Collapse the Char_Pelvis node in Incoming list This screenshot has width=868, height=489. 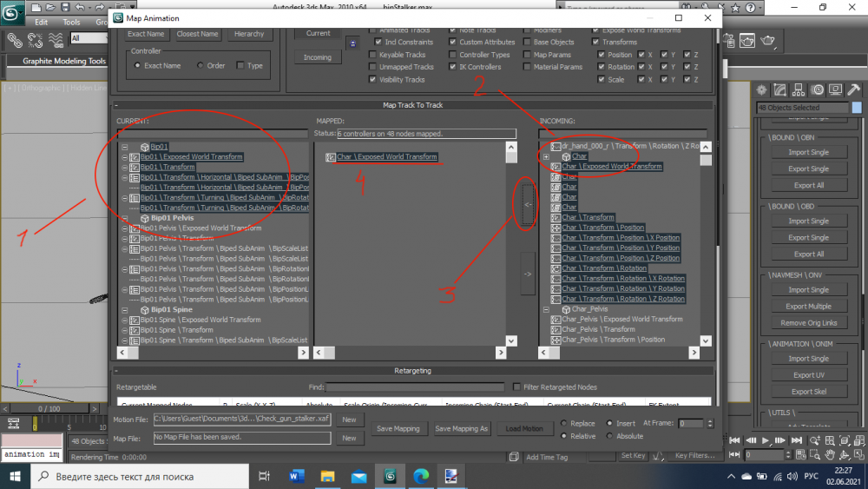point(546,309)
